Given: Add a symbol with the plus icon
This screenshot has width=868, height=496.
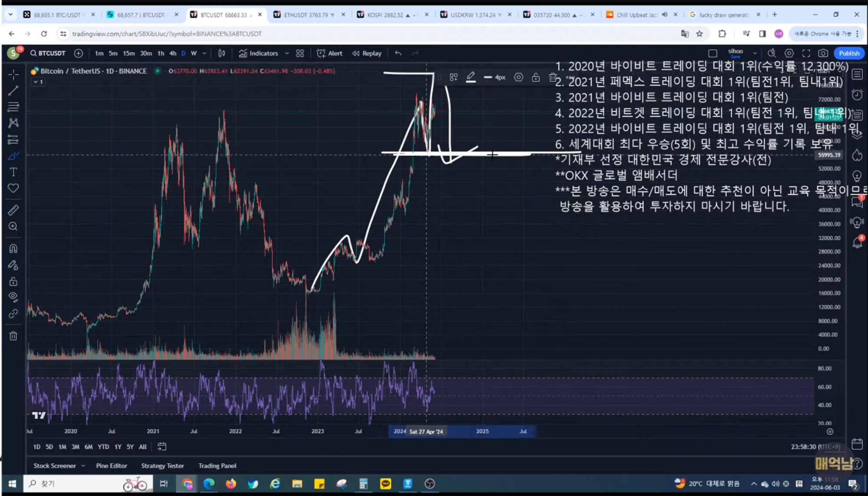Looking at the screenshot, I should [x=79, y=53].
